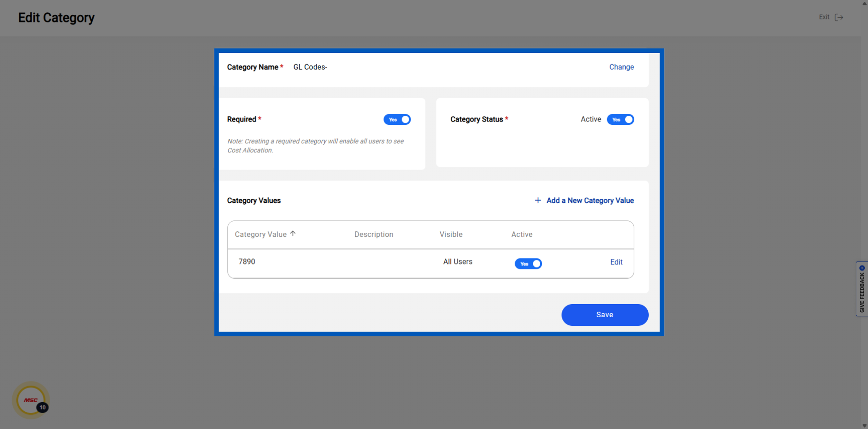This screenshot has width=868, height=429.
Task: Toggle the Category Status Active switch
Action: coord(620,119)
